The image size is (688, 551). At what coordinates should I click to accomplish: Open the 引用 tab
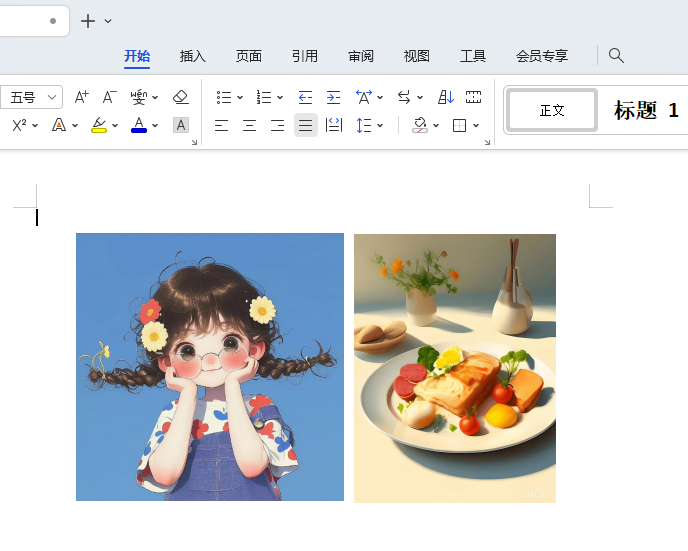[305, 56]
